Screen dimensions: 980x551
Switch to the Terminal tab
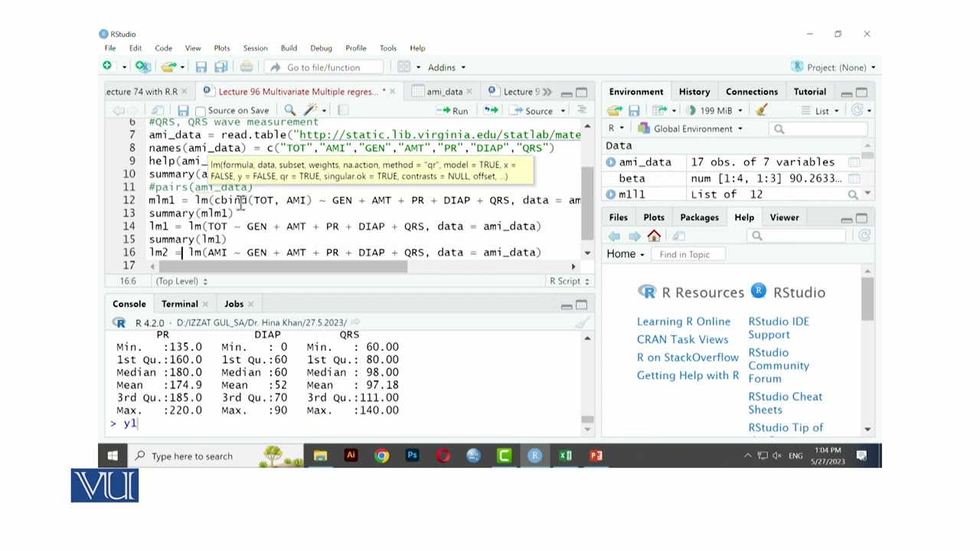coord(180,304)
